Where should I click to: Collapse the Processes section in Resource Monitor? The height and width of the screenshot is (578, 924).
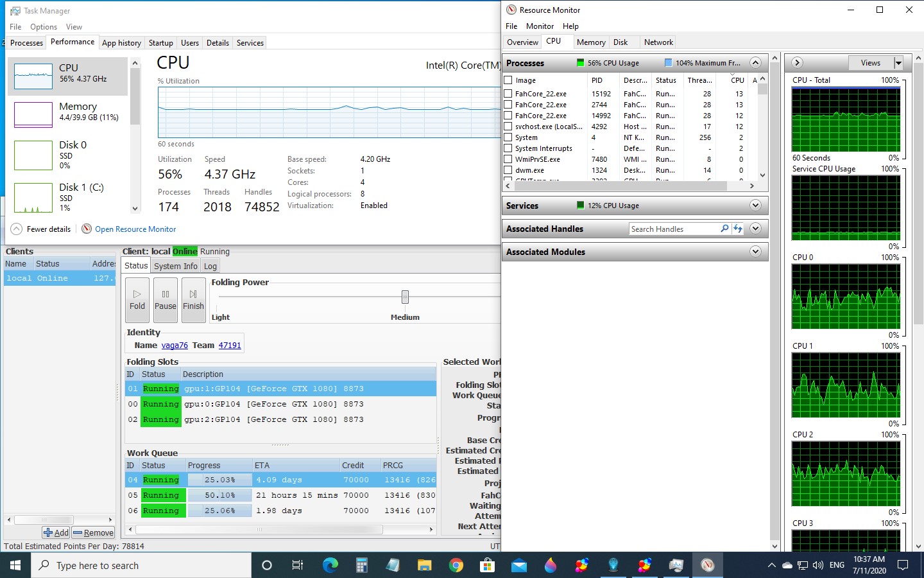(755, 63)
